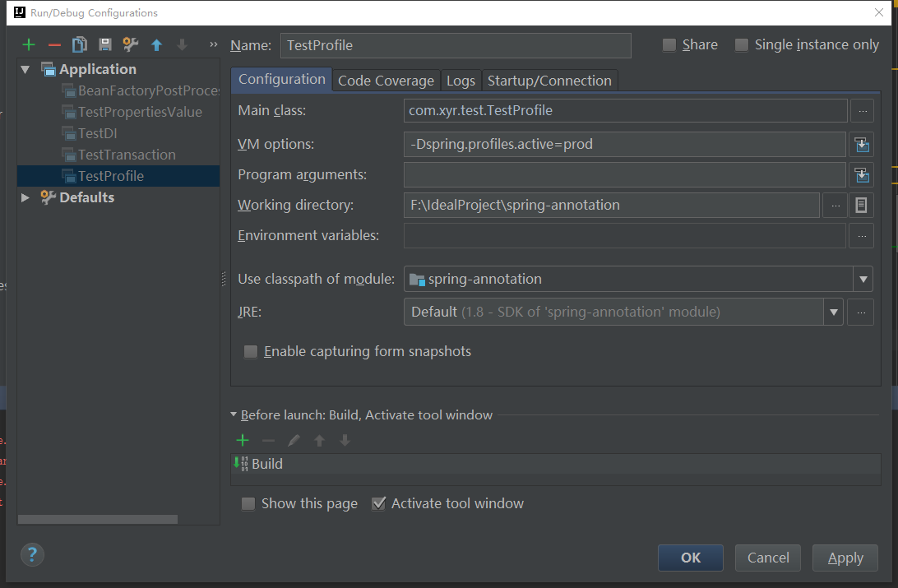Click into the Program arguments field
Screen dimensions: 898x588
click(625, 175)
